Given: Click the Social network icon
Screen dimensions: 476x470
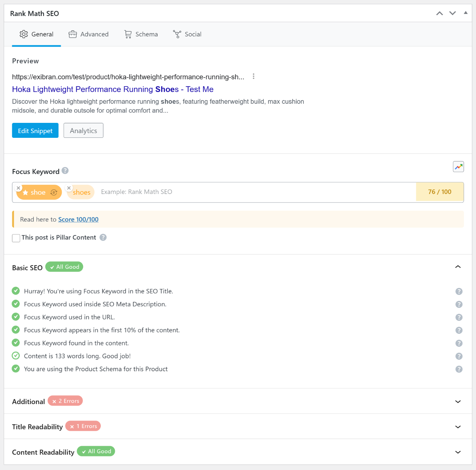Looking at the screenshot, I should 177,34.
